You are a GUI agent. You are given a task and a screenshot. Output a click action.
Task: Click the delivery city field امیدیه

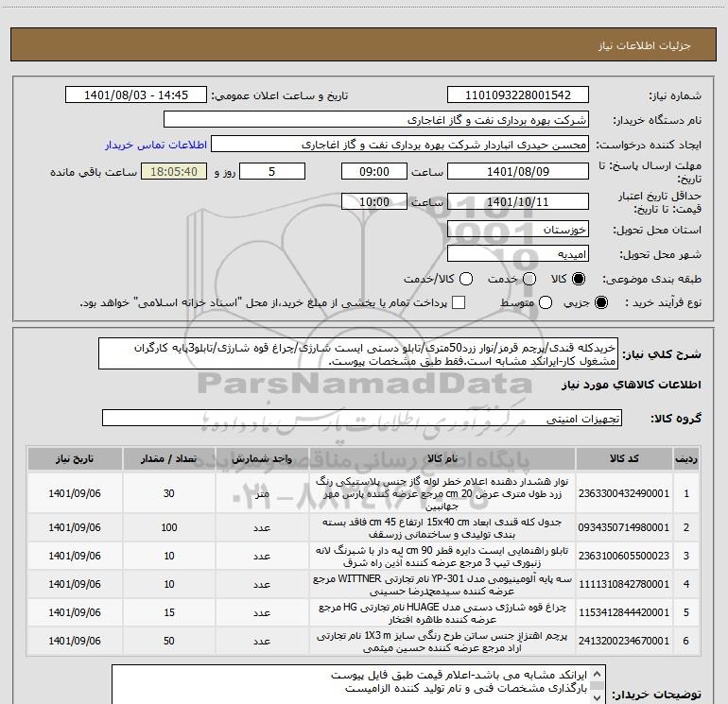pyautogui.click(x=518, y=254)
